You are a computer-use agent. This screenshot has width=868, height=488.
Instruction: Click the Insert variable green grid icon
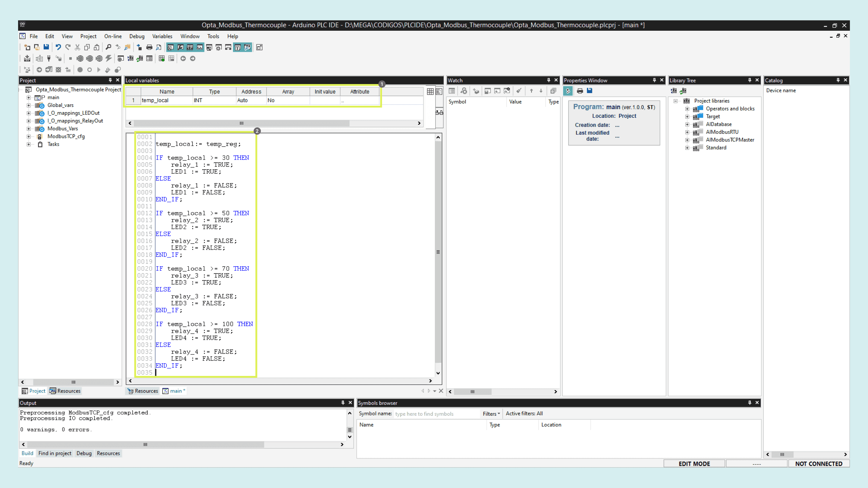pyautogui.click(x=162, y=59)
